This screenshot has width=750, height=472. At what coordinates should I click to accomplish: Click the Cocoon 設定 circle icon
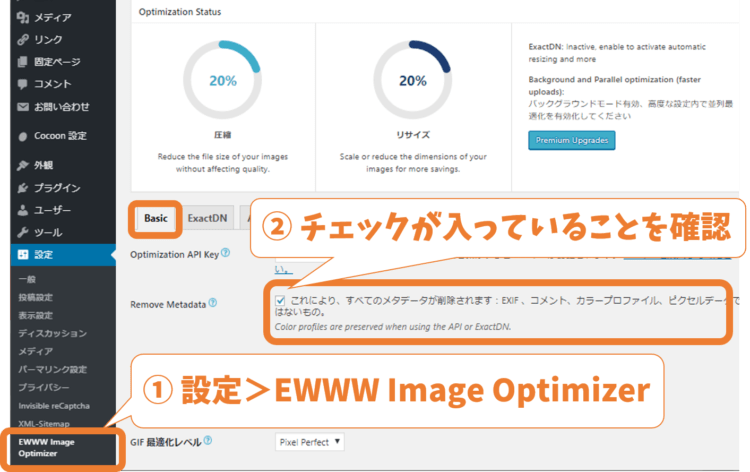click(22, 136)
